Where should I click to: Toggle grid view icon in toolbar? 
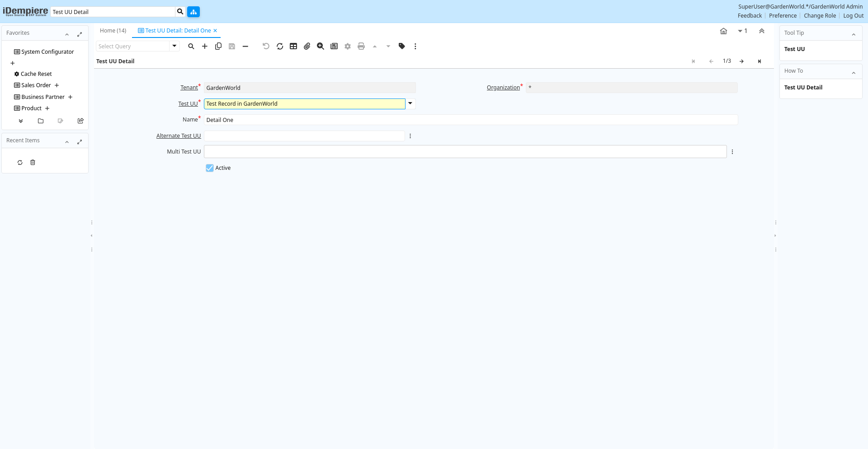[x=293, y=46]
